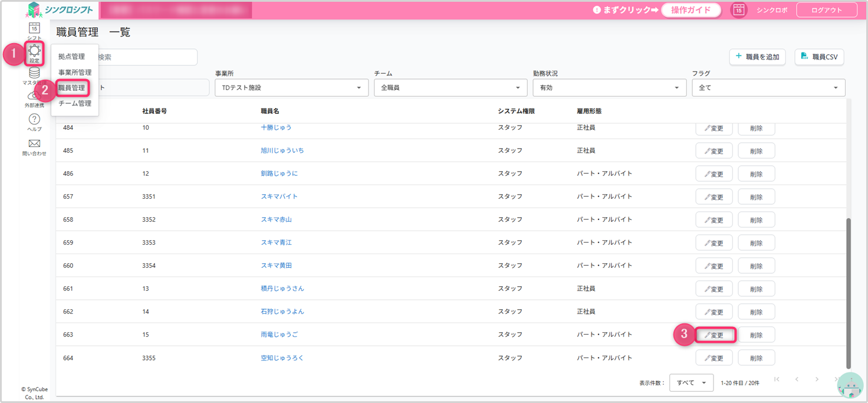Click 削除 for 雨竜じゅうご
The height and width of the screenshot is (403, 868).
757,335
